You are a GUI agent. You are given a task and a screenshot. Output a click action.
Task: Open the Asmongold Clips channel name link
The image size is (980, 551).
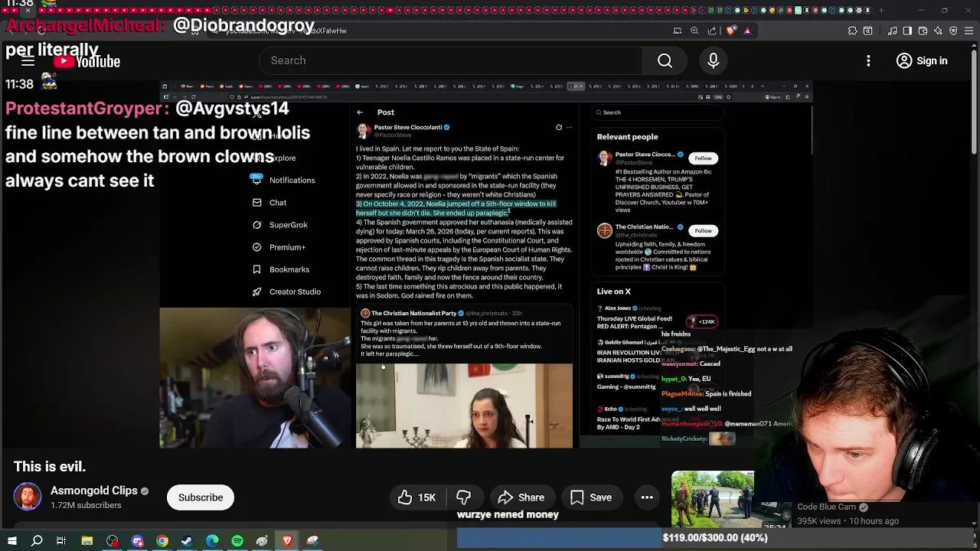(x=94, y=491)
